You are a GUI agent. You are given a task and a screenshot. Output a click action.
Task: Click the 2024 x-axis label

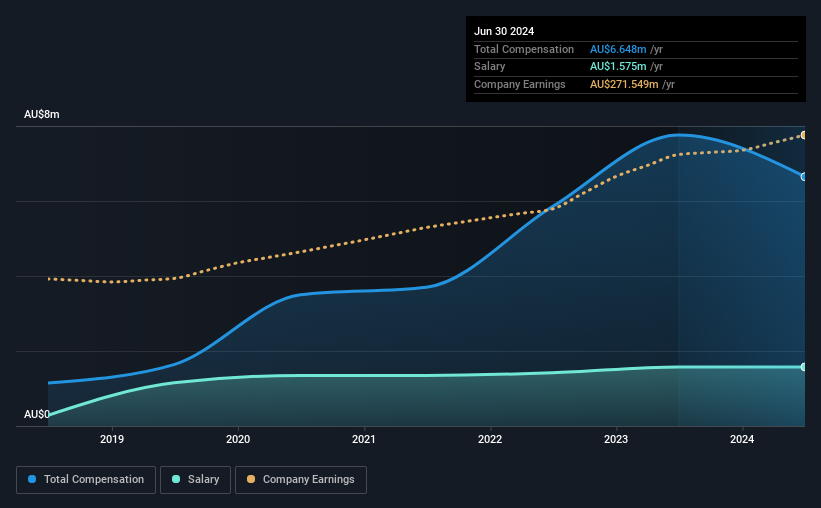[742, 439]
